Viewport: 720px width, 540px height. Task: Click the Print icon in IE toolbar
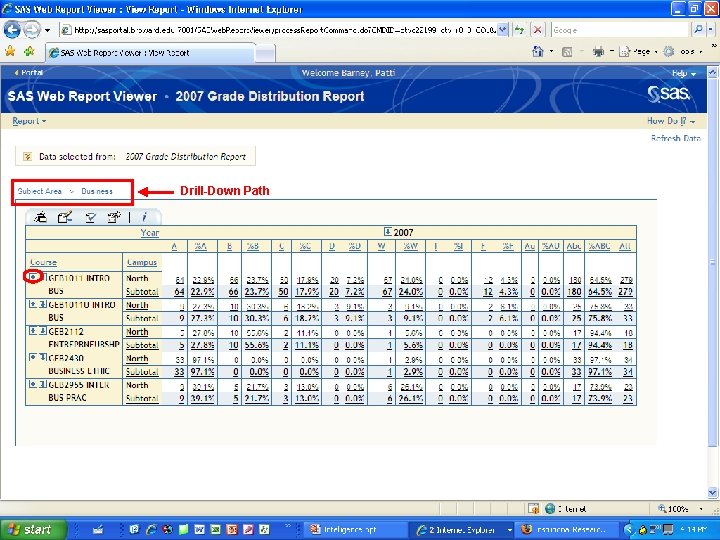click(x=598, y=52)
